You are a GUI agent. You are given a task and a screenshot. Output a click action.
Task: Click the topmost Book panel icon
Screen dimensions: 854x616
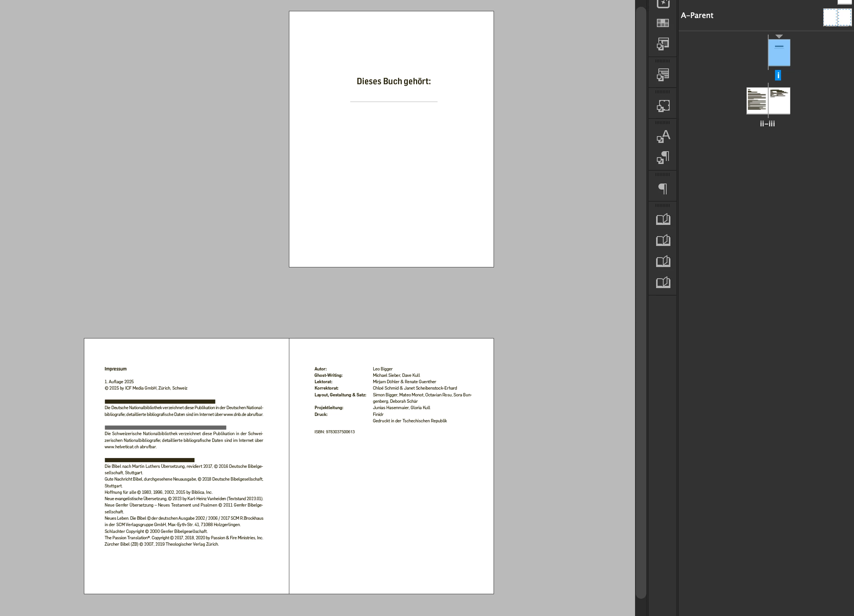(663, 219)
